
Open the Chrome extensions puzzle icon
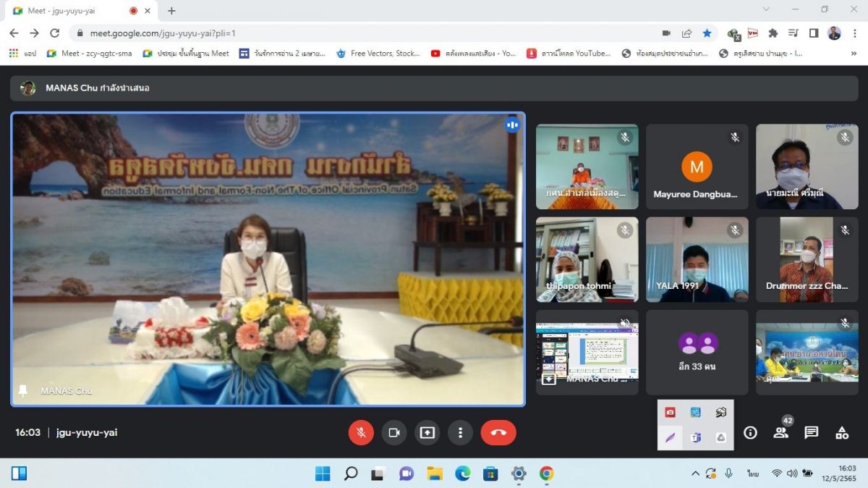(x=773, y=33)
